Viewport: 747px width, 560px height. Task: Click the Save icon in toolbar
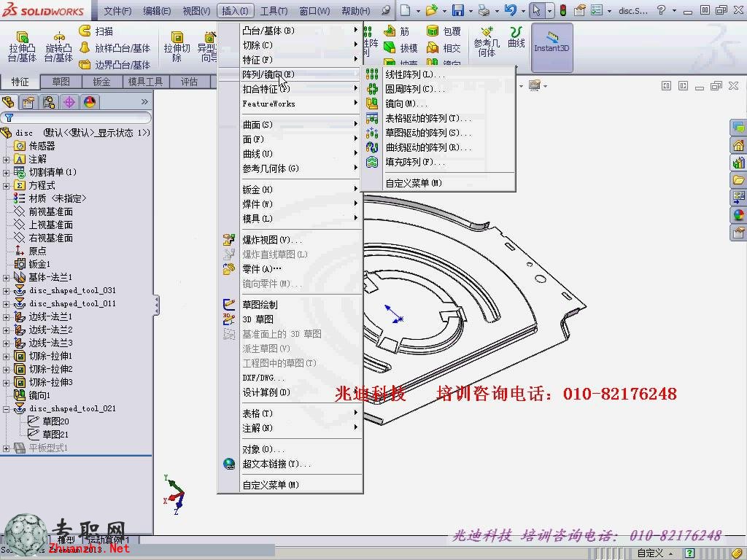tap(458, 10)
